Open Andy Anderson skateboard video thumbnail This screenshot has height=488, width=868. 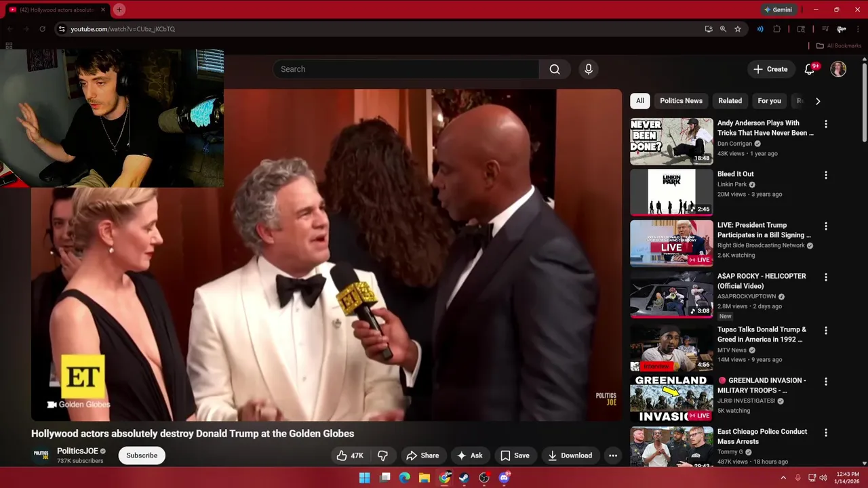point(671,142)
